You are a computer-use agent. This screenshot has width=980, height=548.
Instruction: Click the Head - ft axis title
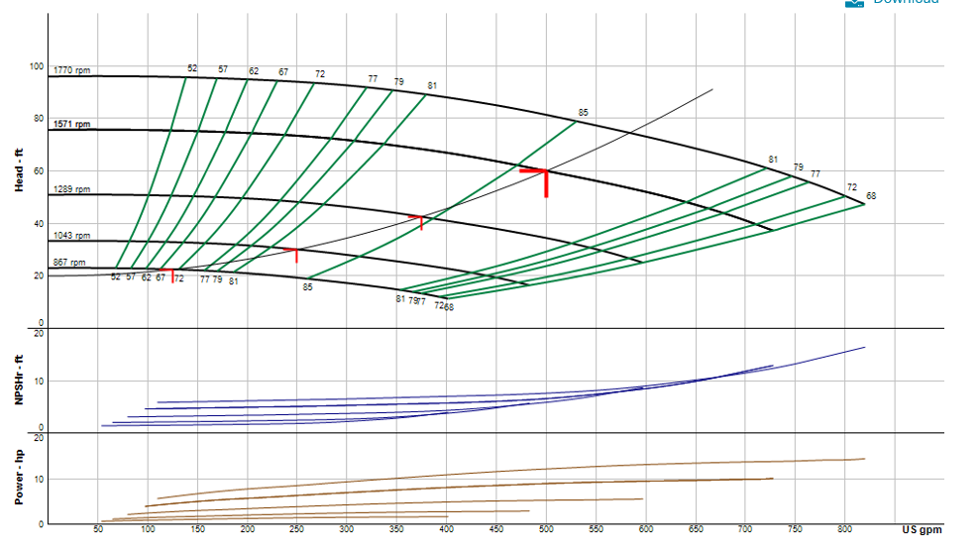coord(18,170)
